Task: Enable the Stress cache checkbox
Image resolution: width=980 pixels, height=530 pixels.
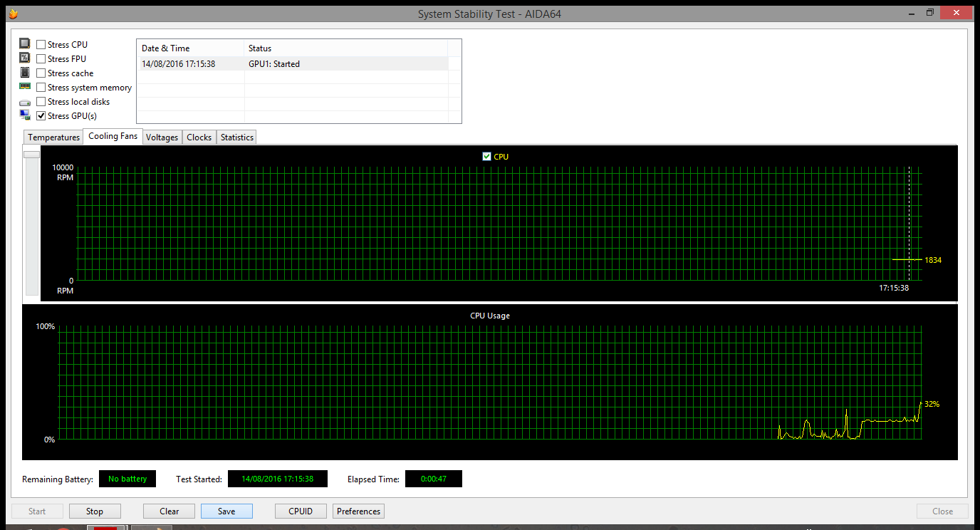Action: point(41,73)
